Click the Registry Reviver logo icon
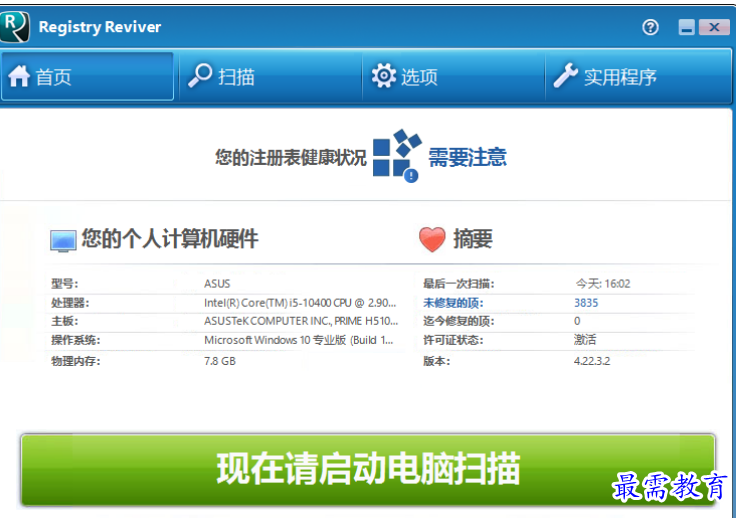Screen dimensions: 736x518 pyautogui.click(x=15, y=27)
